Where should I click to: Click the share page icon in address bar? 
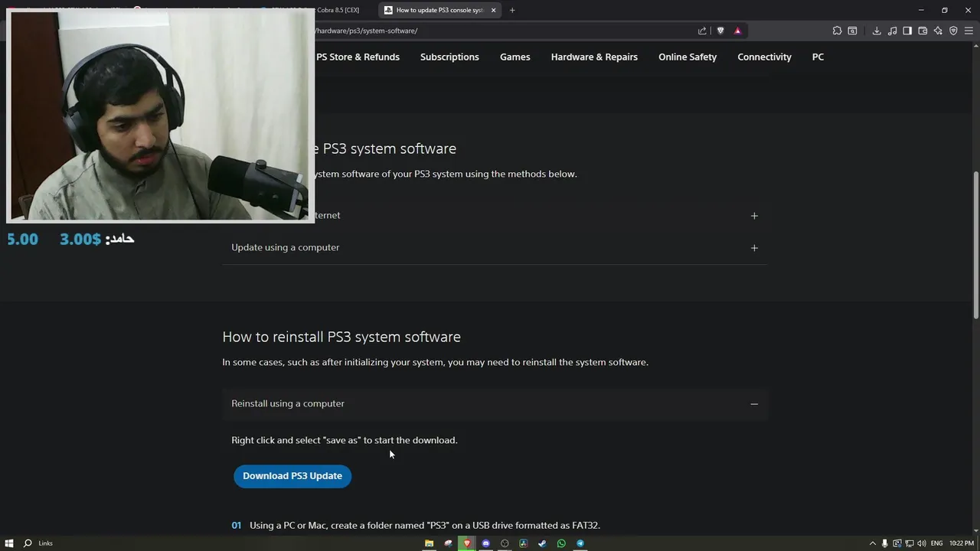point(702,31)
